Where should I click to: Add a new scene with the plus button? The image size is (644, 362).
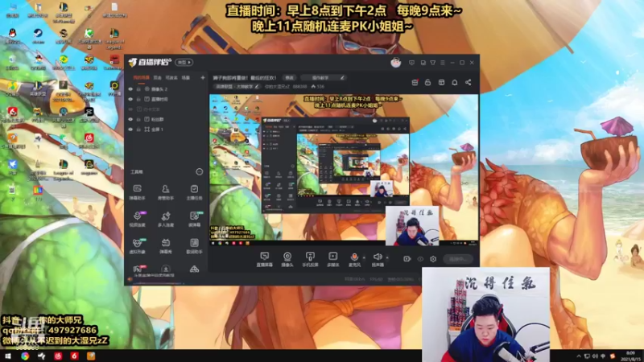click(203, 77)
